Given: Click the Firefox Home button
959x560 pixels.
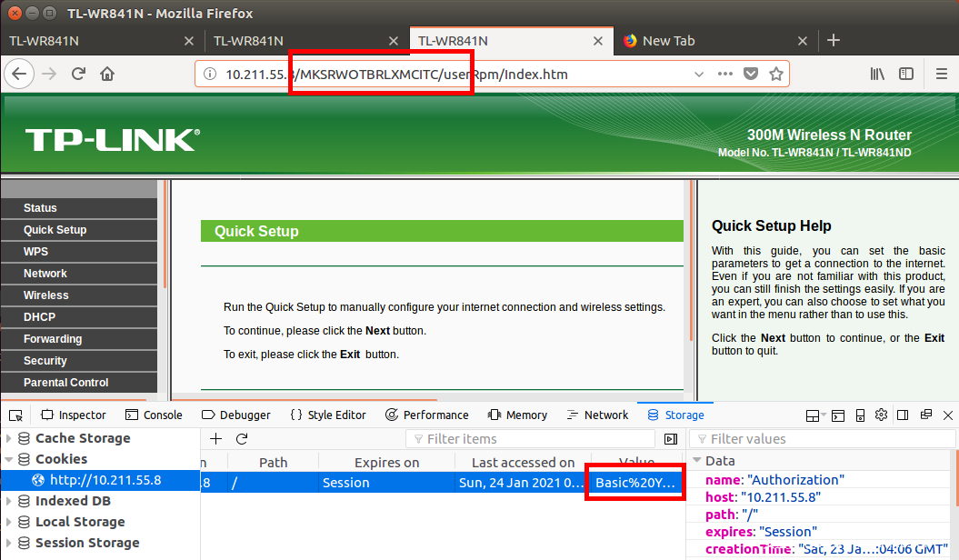Looking at the screenshot, I should coord(107,75).
